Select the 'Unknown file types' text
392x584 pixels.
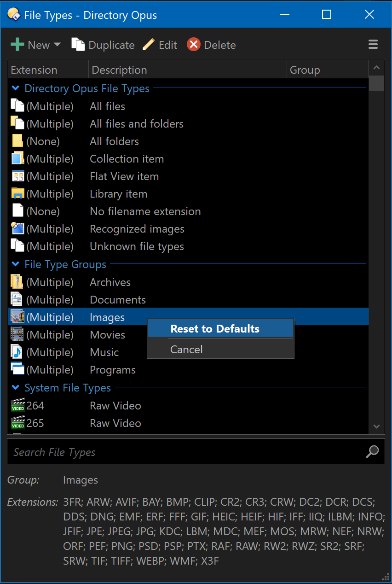tap(137, 246)
